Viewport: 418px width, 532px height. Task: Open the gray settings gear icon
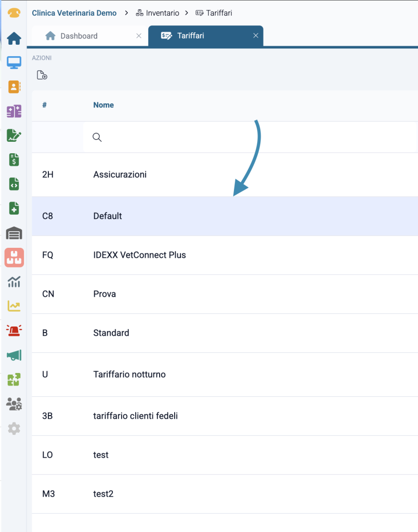[x=14, y=429]
